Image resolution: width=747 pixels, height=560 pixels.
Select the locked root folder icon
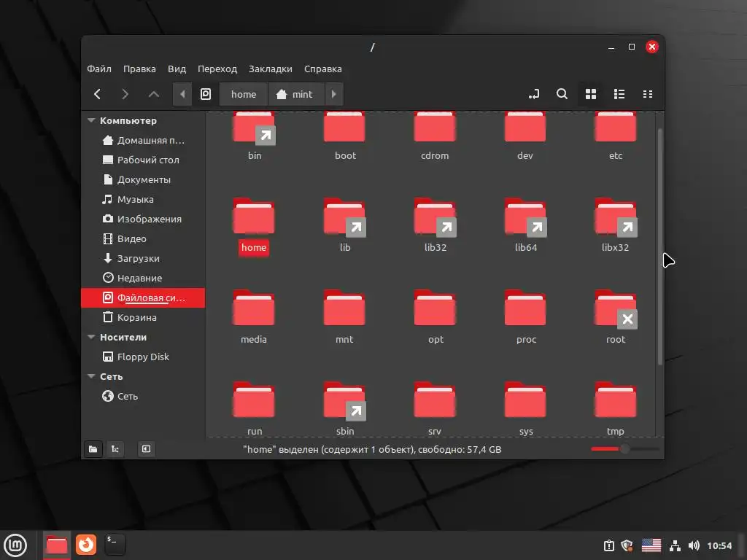point(616,309)
